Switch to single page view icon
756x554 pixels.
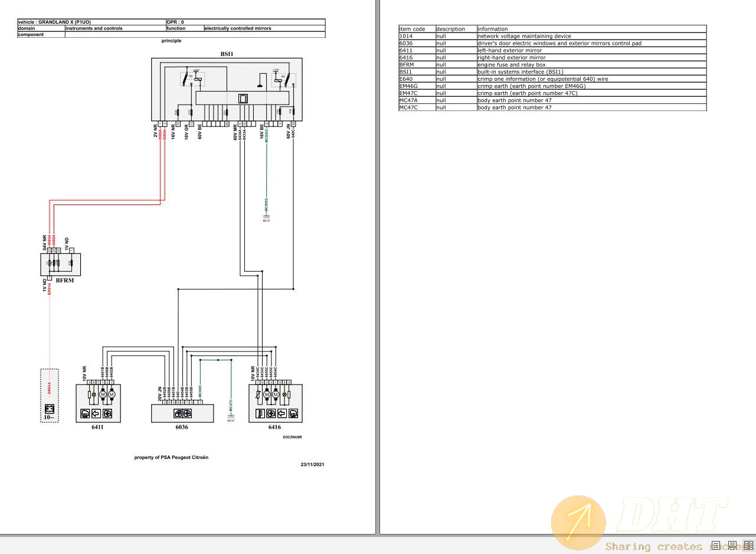point(715,546)
